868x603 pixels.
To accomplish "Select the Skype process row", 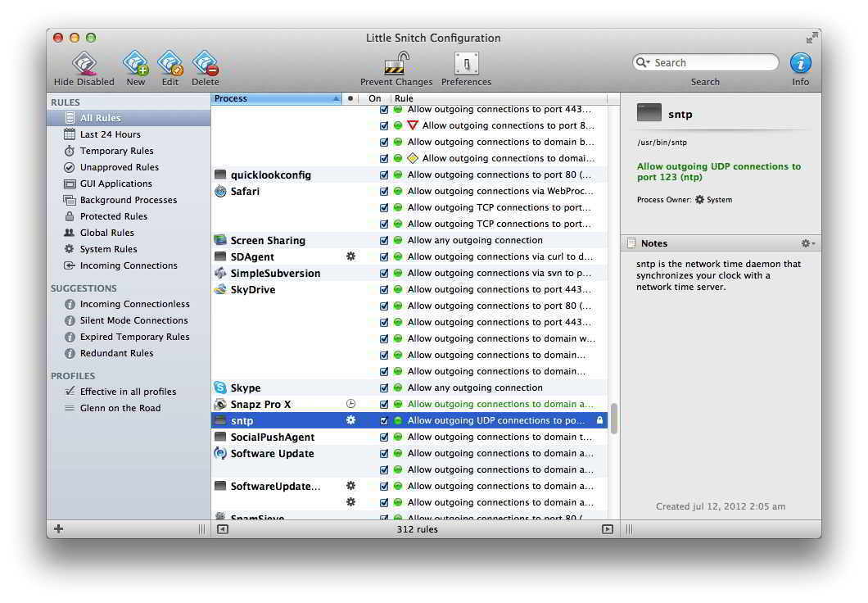I will pos(246,388).
